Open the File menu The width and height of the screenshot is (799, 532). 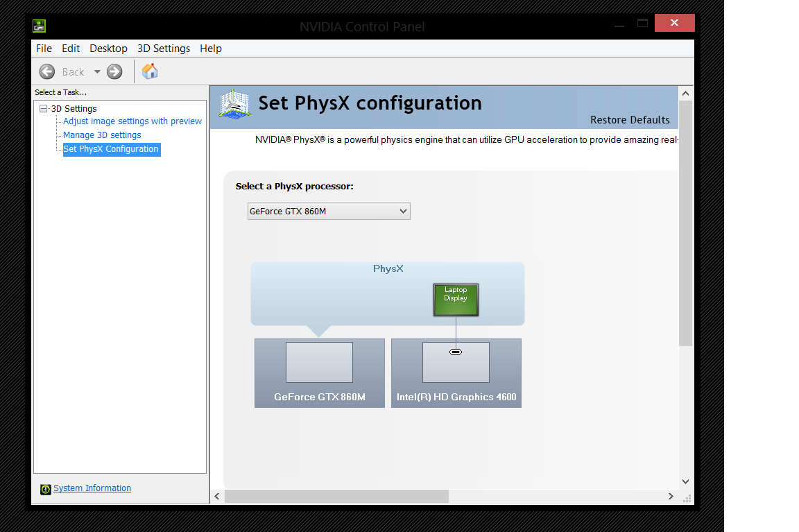tap(44, 49)
